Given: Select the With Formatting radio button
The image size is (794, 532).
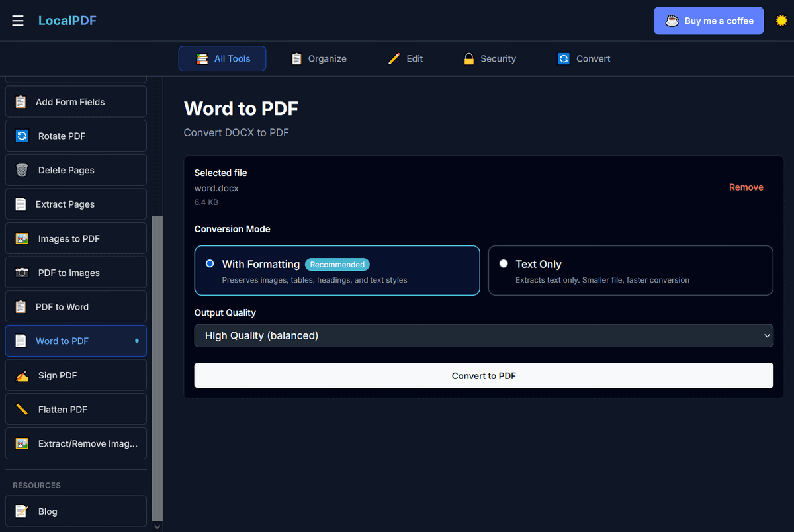Looking at the screenshot, I should (x=210, y=263).
